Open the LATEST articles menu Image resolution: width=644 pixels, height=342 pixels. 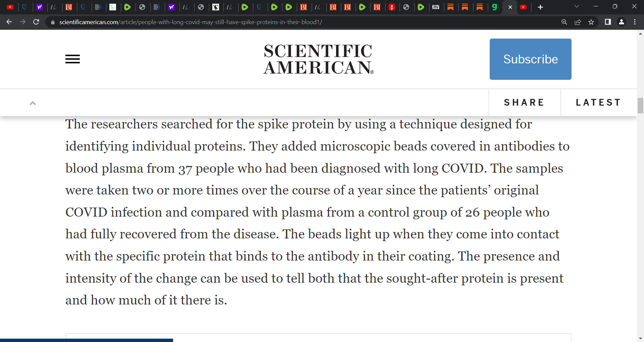[x=599, y=102]
